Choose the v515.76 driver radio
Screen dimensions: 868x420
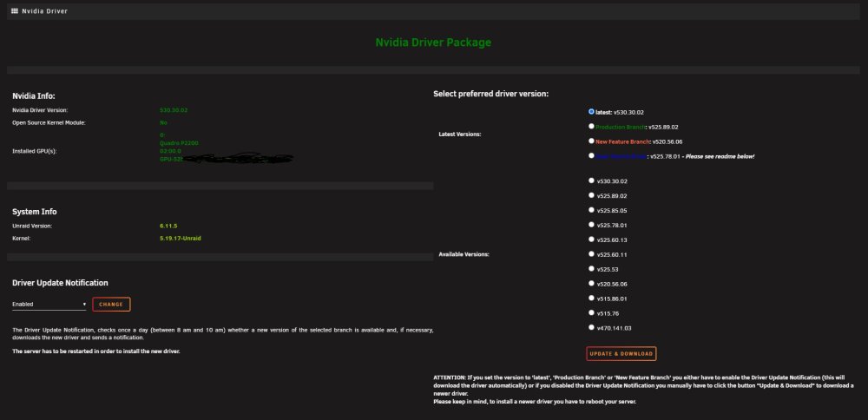coord(591,312)
